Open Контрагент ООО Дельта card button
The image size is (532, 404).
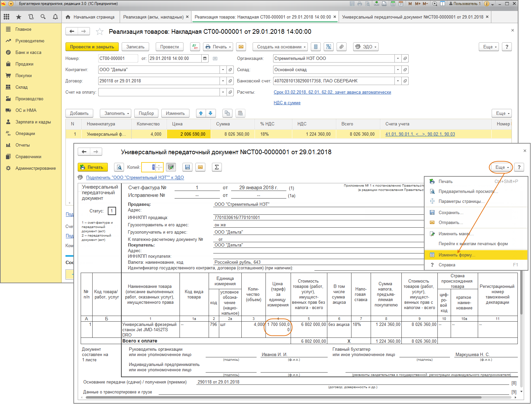pos(230,70)
